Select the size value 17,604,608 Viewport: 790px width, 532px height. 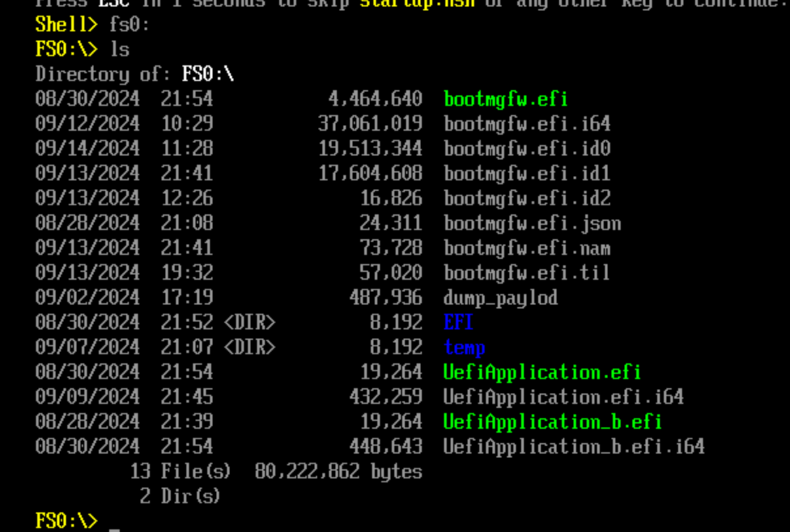(370, 174)
